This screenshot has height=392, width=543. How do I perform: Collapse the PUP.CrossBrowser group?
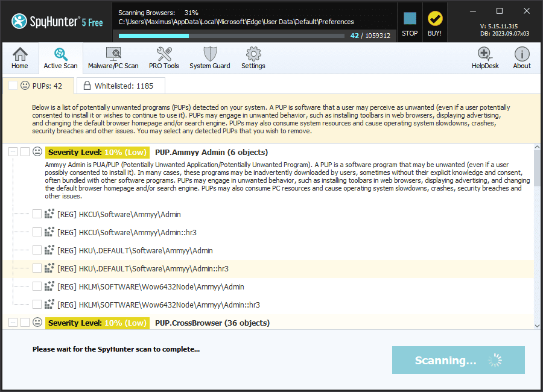13,323
